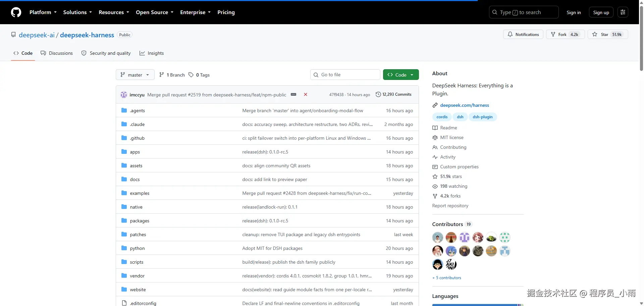Click the docs folder icon
644x306 pixels.
tap(124, 179)
